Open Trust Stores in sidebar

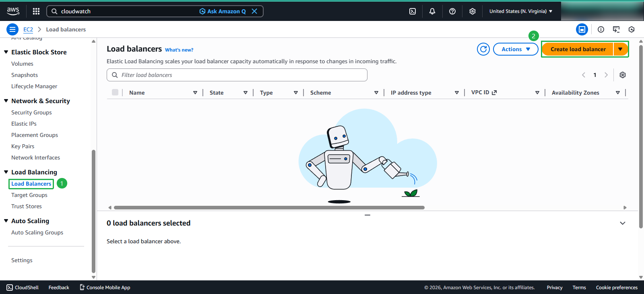point(27,206)
